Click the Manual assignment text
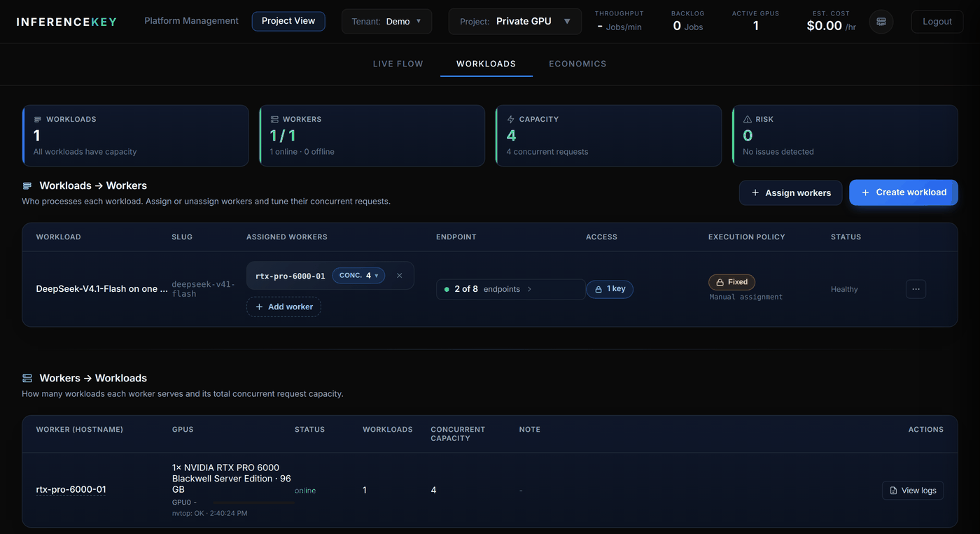The image size is (980, 534). (x=745, y=297)
